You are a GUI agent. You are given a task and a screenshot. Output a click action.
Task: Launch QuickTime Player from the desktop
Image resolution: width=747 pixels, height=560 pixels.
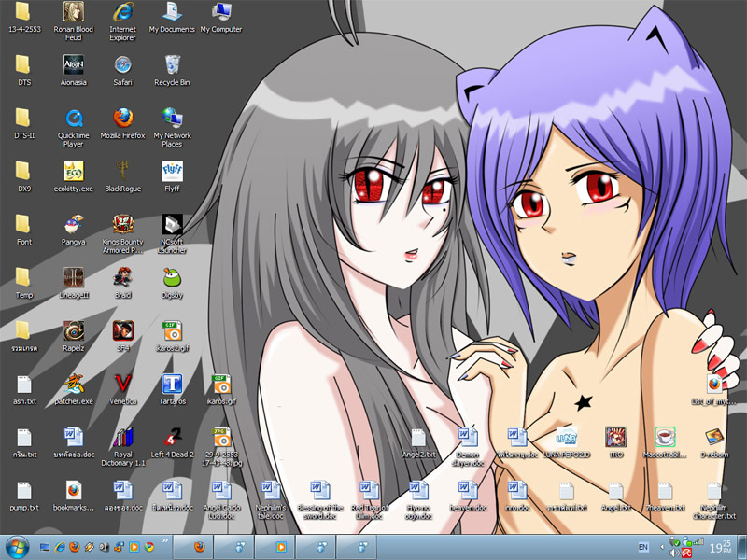(74, 128)
